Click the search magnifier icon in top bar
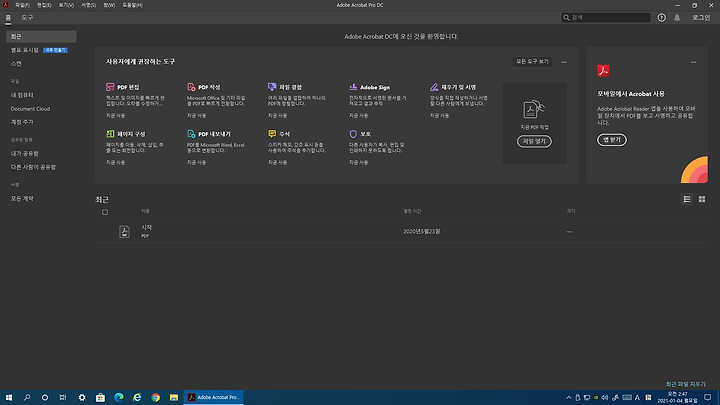Screen dimensions: 720x405 point(566,17)
